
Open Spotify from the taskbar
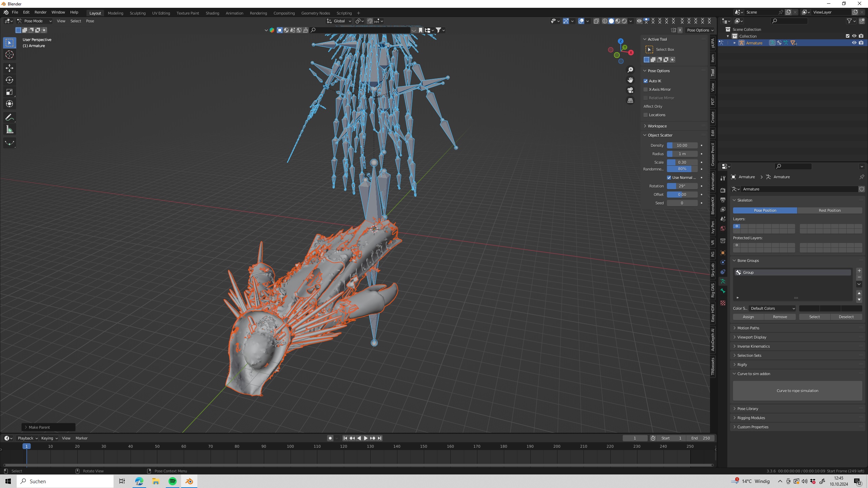pos(172,481)
